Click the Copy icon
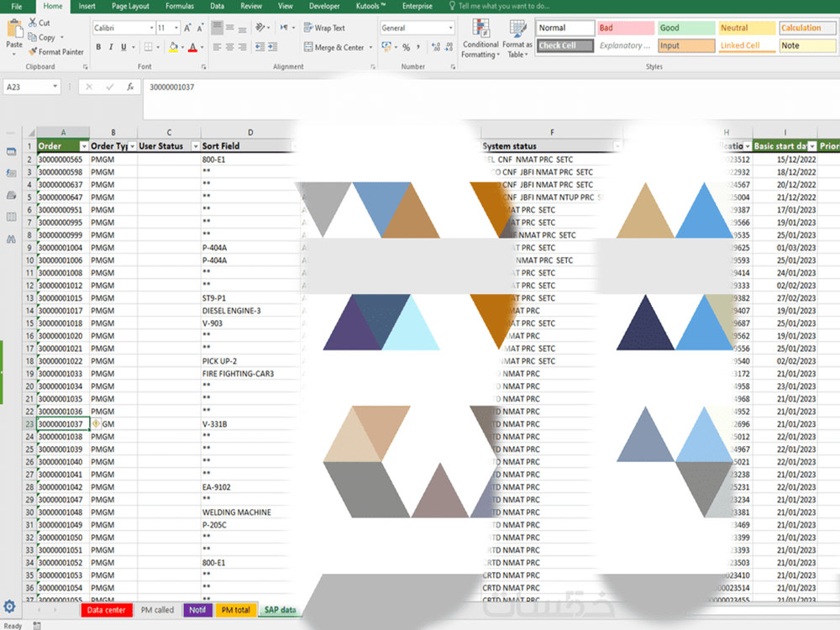The height and width of the screenshot is (630, 840). click(x=32, y=37)
